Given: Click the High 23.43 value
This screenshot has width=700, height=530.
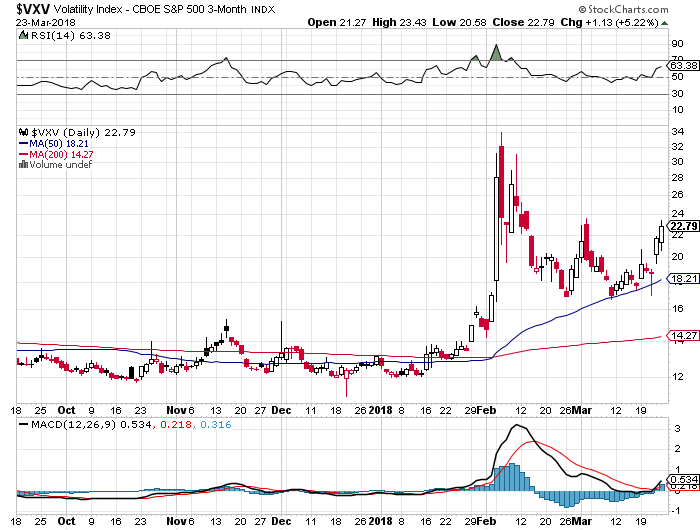Looking at the screenshot, I should coord(399,22).
